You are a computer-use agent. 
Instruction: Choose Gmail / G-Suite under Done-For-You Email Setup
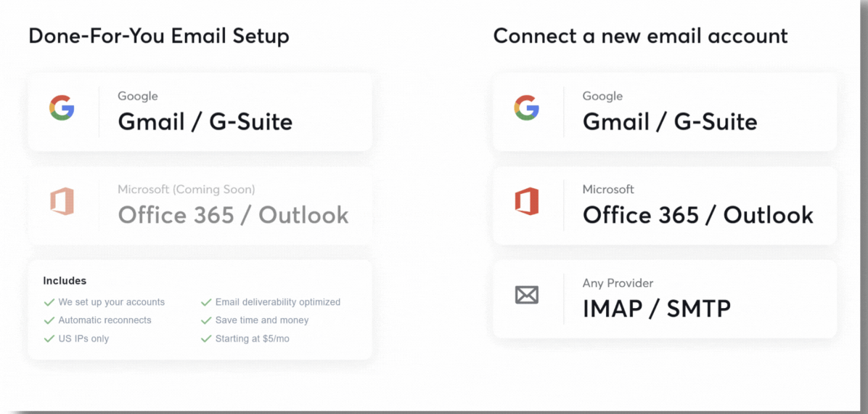(x=200, y=111)
